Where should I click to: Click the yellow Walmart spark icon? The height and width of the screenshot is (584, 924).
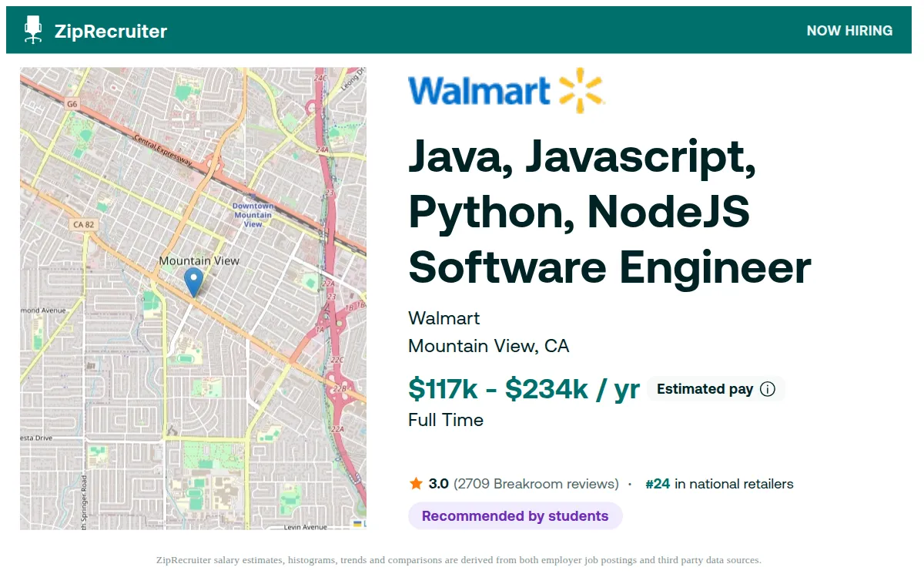[580, 90]
